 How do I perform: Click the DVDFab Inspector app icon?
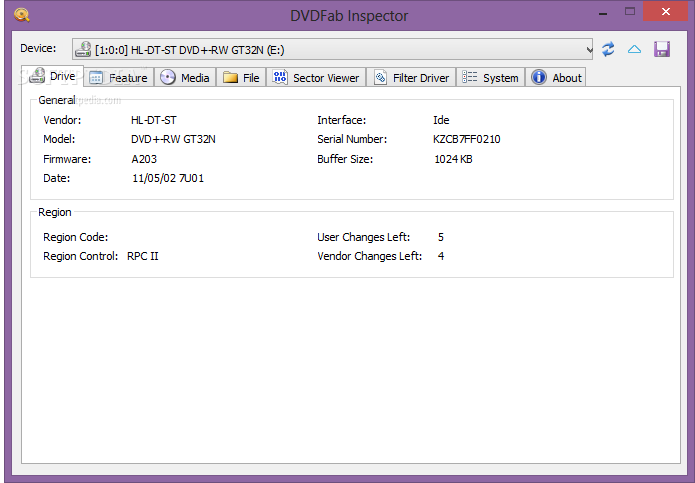tap(21, 15)
